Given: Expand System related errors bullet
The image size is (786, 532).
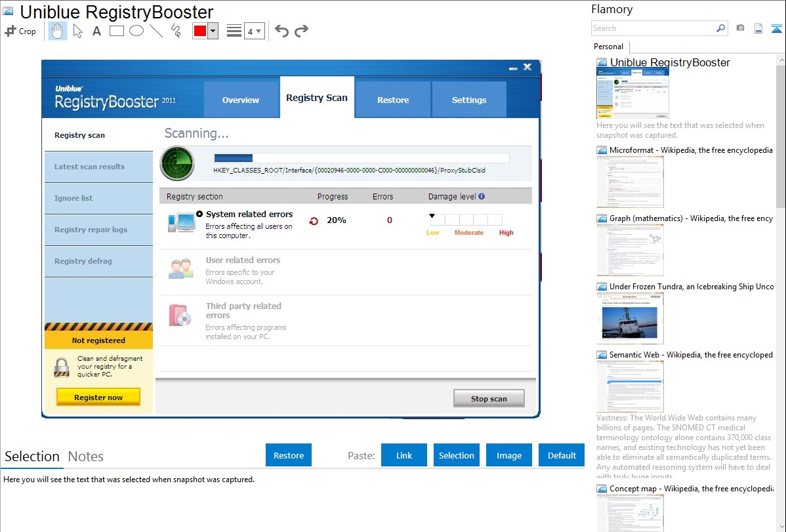Looking at the screenshot, I should tap(199, 214).
